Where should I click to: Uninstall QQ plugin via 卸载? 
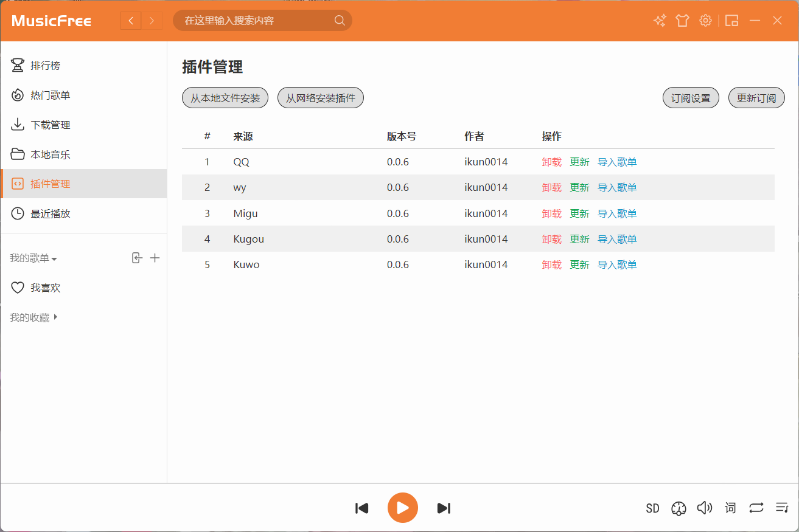tap(552, 162)
